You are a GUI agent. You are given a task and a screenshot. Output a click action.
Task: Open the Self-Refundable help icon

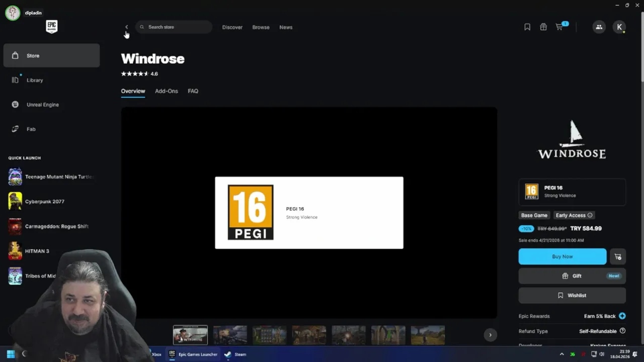click(622, 331)
